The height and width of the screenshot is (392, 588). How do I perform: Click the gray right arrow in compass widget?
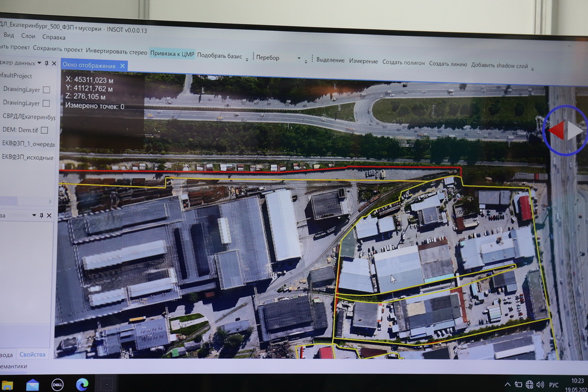coord(575,130)
